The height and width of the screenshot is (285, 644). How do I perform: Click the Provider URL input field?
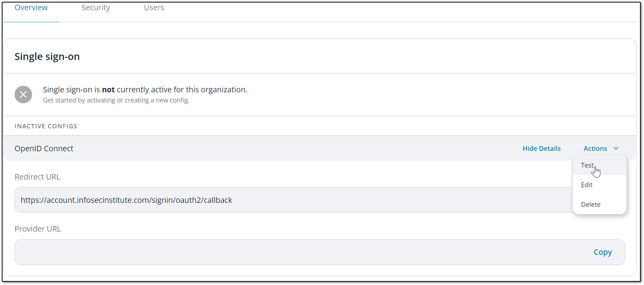(x=255, y=252)
